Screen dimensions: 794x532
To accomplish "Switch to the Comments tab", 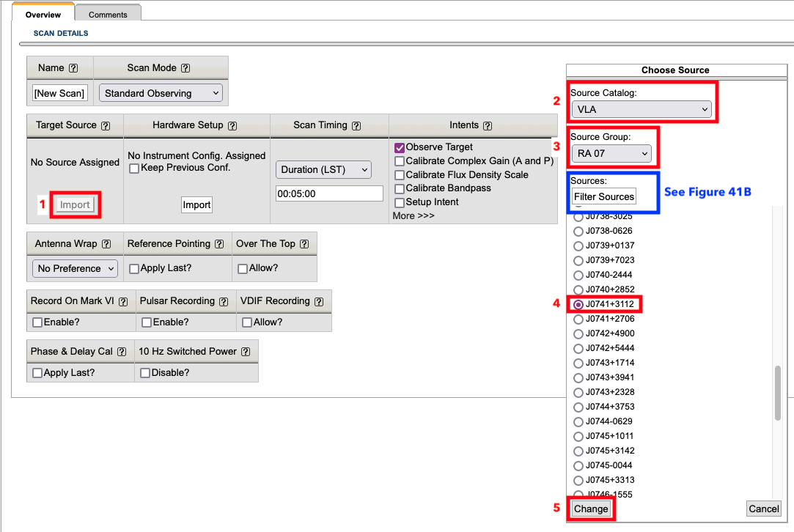I will point(108,14).
